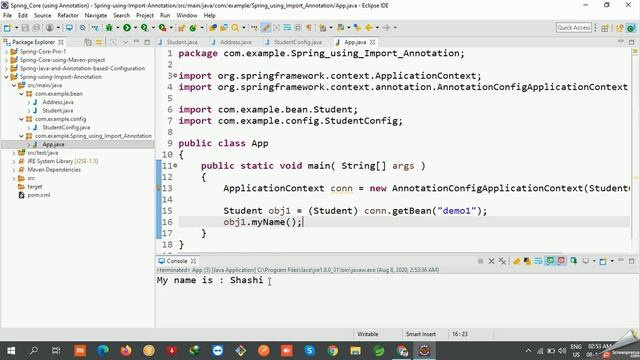The image size is (640, 360).
Task: Collapse com.example.bean package
Action: 21,94
